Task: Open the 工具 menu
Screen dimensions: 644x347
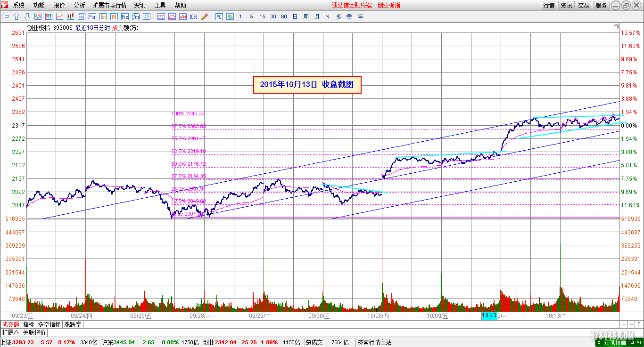Action: click(160, 5)
